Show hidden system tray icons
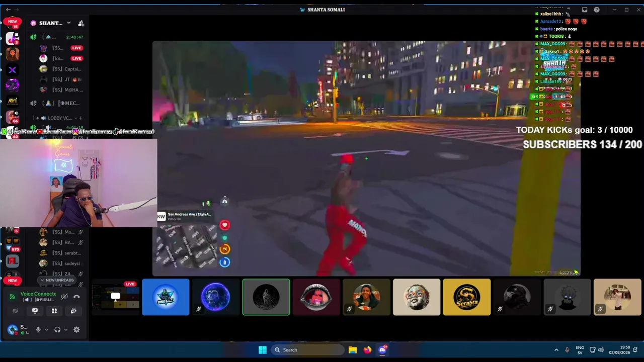 tap(556, 350)
